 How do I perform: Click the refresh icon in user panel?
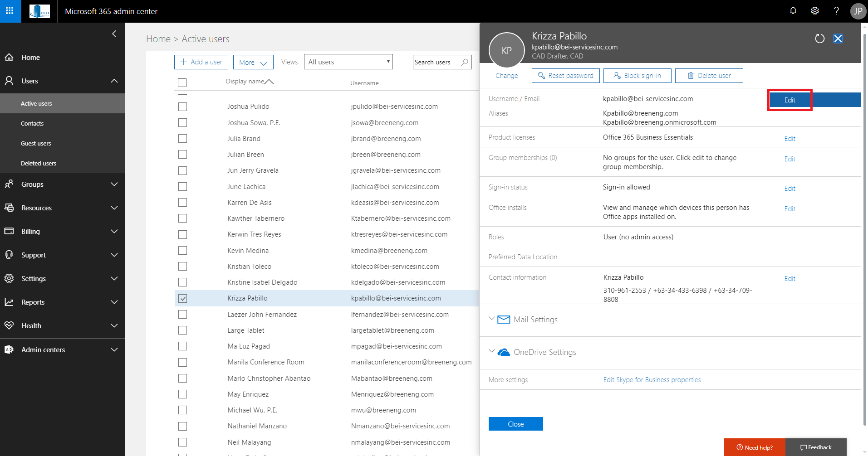tap(819, 39)
